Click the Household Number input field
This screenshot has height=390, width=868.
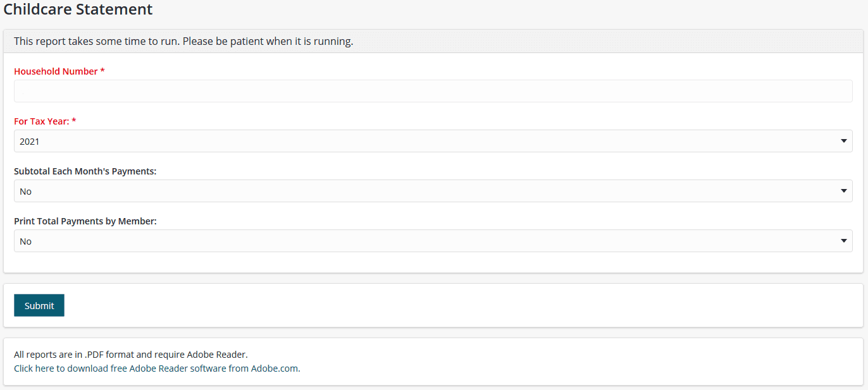point(433,91)
